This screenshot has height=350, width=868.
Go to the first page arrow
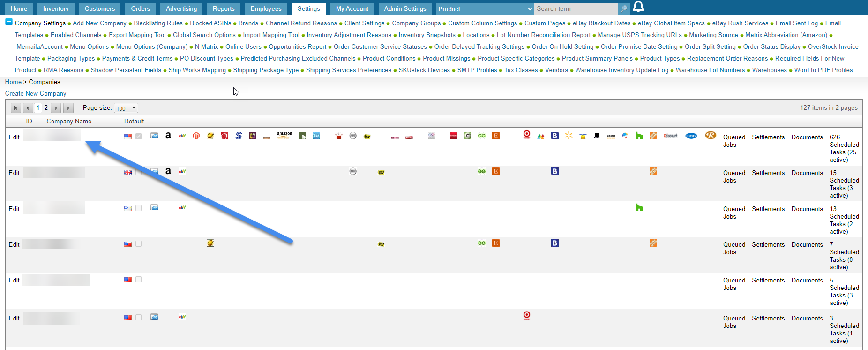point(16,108)
